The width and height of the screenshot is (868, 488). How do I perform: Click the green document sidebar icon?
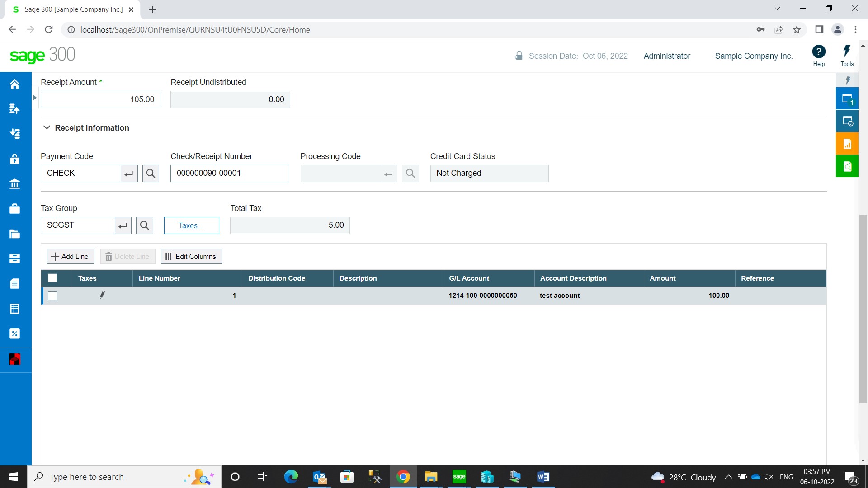848,166
